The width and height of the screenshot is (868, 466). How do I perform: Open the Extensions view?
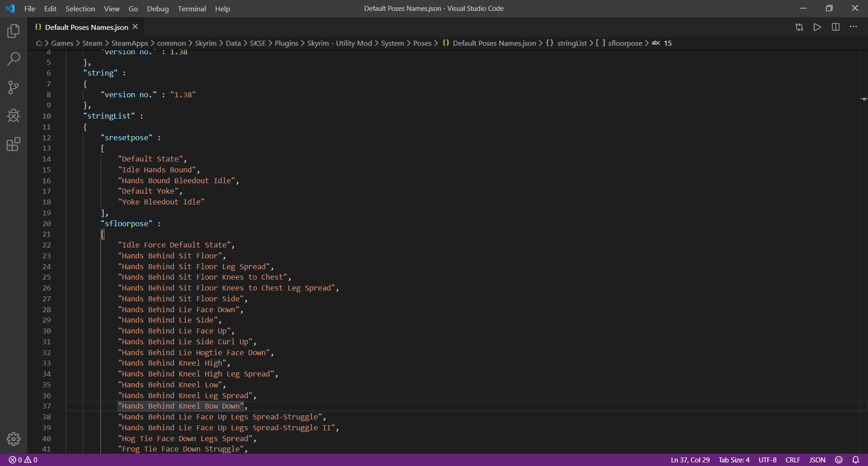click(x=14, y=144)
